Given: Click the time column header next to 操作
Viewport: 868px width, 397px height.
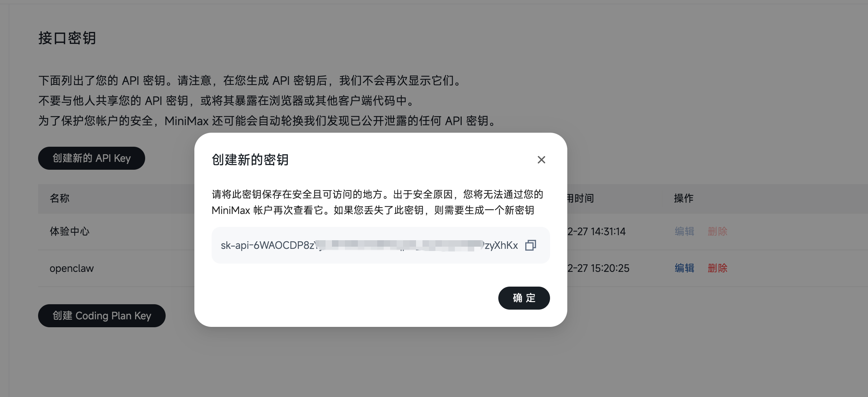Looking at the screenshot, I should pos(580,198).
